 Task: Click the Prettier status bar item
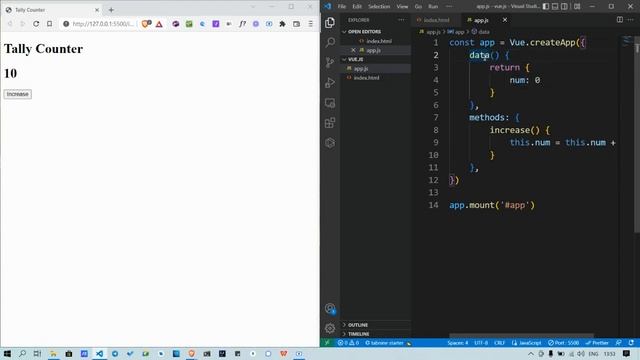pos(597,343)
